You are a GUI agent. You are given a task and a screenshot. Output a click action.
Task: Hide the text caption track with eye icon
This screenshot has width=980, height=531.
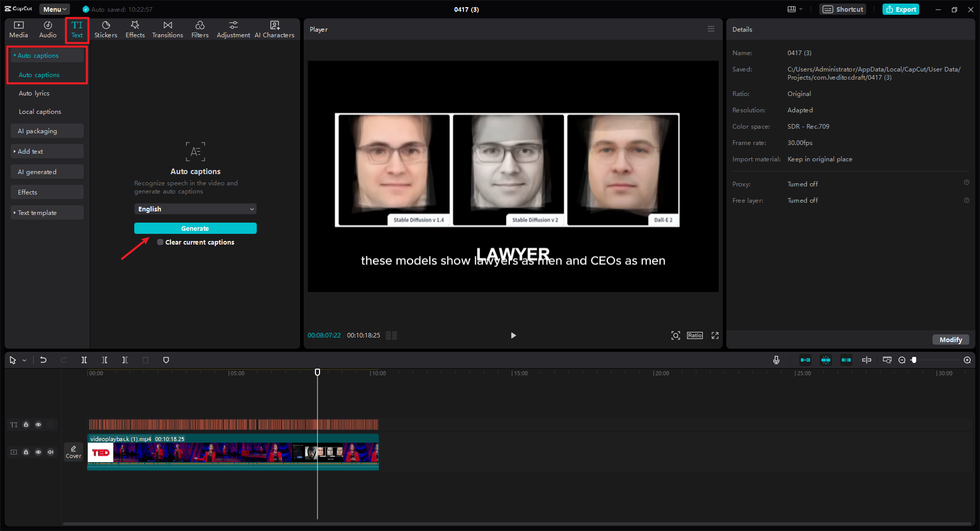pos(38,425)
